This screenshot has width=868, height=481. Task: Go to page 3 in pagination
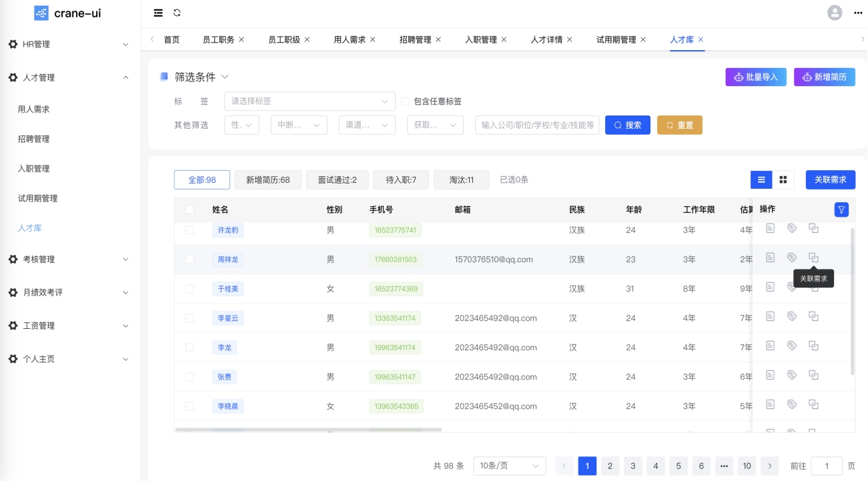pos(632,466)
